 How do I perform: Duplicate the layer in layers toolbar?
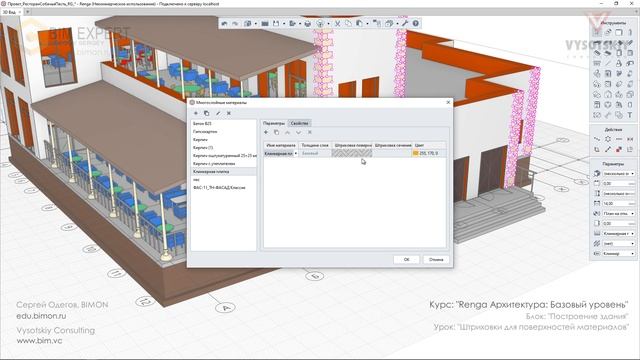276,132
